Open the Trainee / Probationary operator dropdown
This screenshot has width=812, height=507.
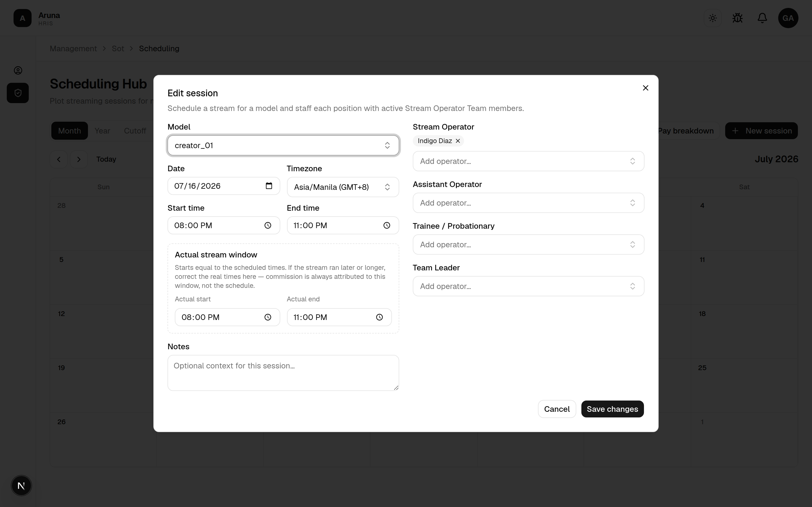[x=528, y=244]
